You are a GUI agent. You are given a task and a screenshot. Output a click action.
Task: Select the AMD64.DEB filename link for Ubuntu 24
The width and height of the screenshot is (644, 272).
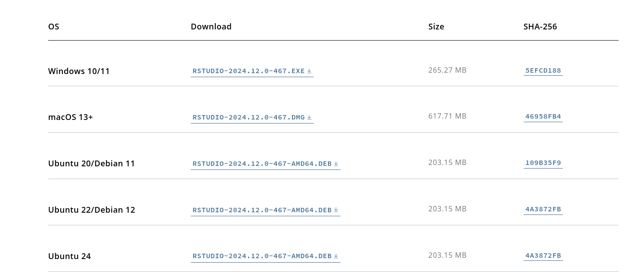262,256
